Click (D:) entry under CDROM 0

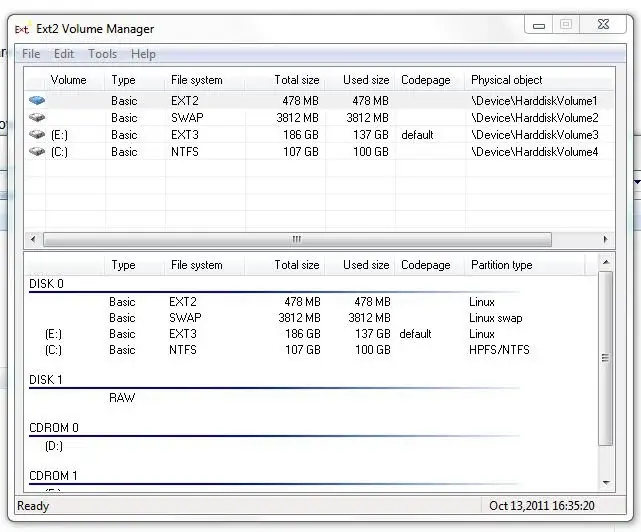coord(54,446)
